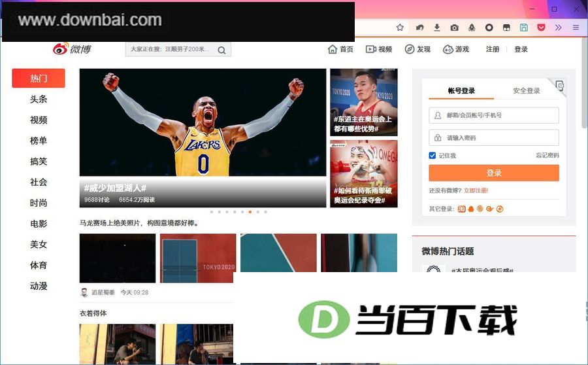Image resolution: width=588 pixels, height=365 pixels.
Task: Log in with third striped-circle icon
Action: point(480,209)
